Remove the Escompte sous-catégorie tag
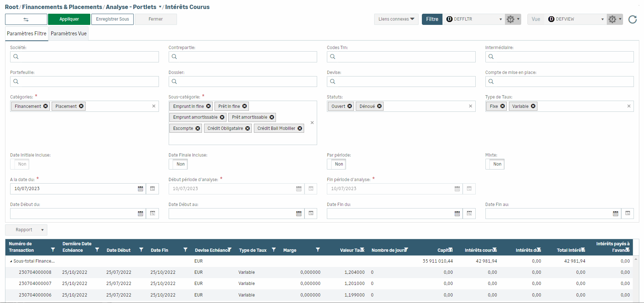The height and width of the screenshot is (303, 644). [198, 128]
